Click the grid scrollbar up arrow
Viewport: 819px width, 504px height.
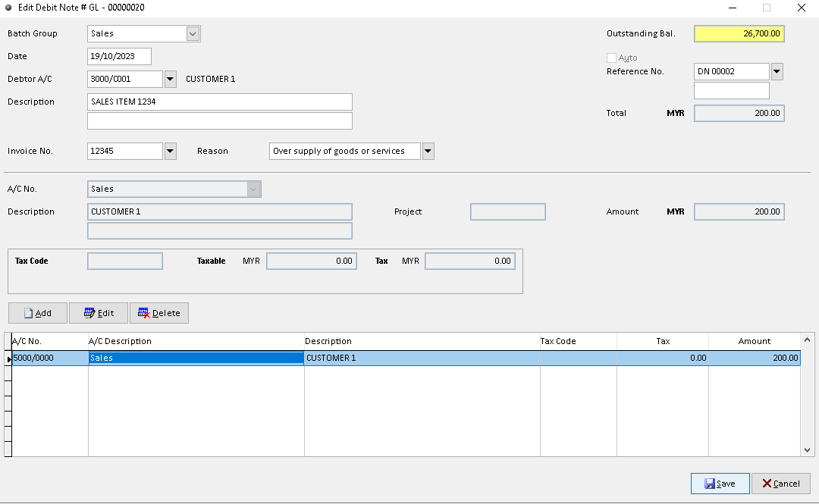coord(807,340)
